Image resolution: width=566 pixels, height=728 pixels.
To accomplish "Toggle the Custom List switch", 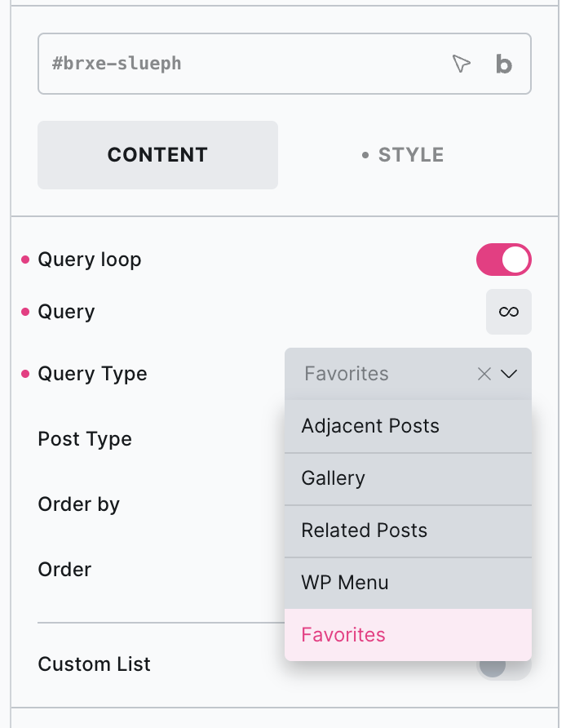I will pyautogui.click(x=502, y=665).
